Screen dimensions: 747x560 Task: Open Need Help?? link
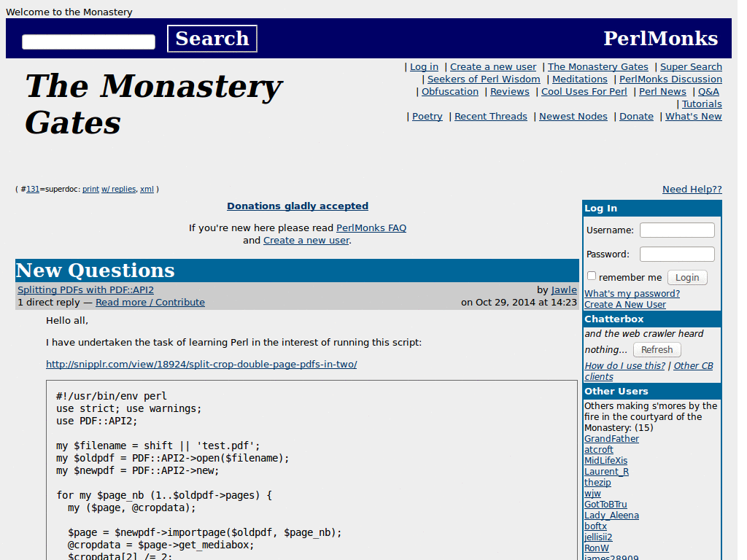(x=692, y=189)
